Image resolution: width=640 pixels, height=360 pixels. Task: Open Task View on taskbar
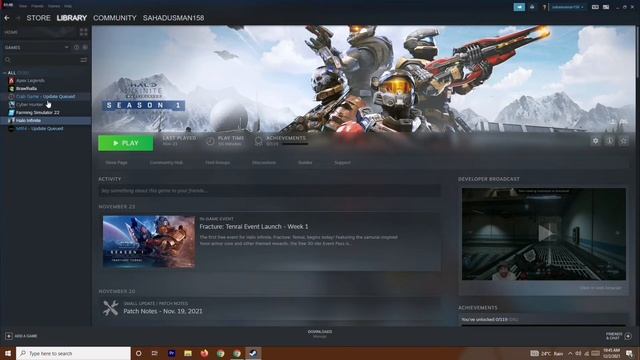[155, 353]
